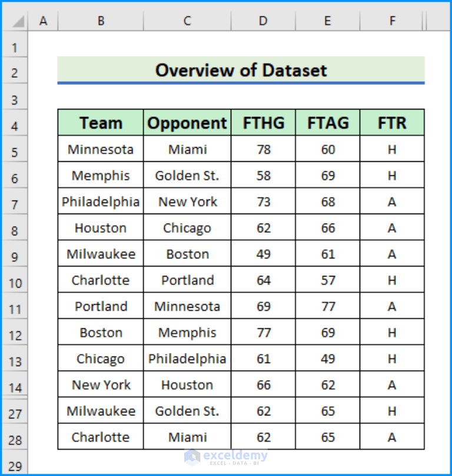
Task: Select the cell with value 78
Action: coord(262,149)
